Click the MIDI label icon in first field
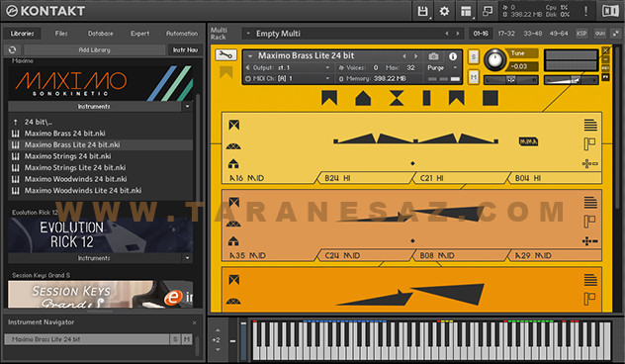This screenshot has width=625, height=364. coord(528,141)
